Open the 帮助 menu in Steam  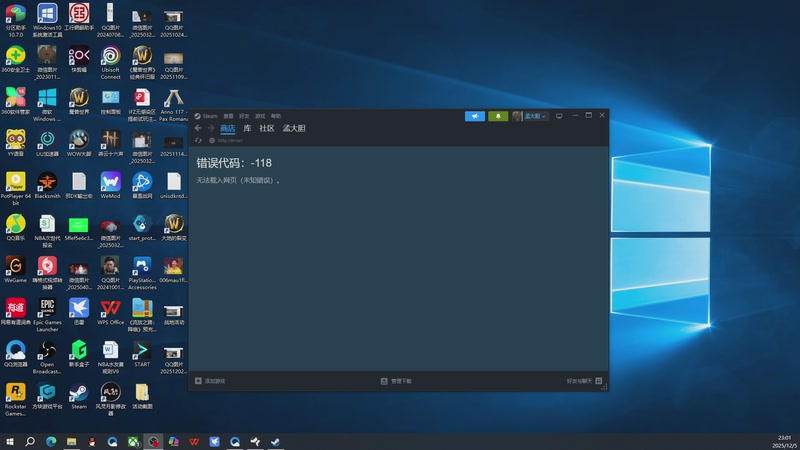click(x=276, y=116)
